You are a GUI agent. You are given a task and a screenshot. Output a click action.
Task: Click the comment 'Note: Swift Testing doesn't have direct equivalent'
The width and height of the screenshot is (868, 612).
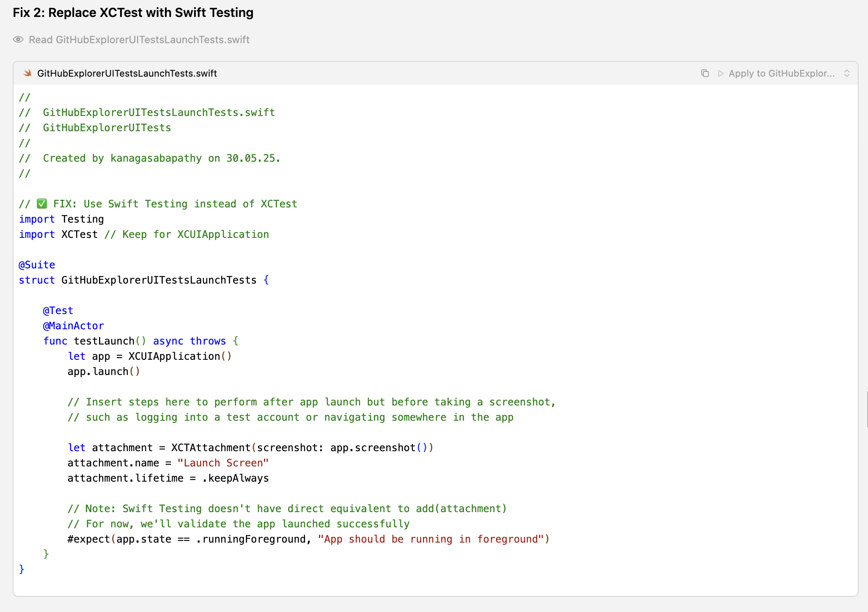[287, 509]
